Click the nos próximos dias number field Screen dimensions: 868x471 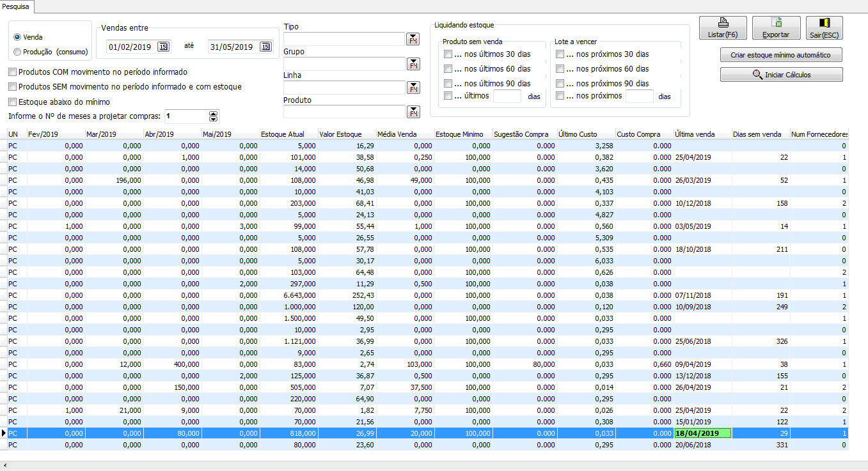click(640, 97)
